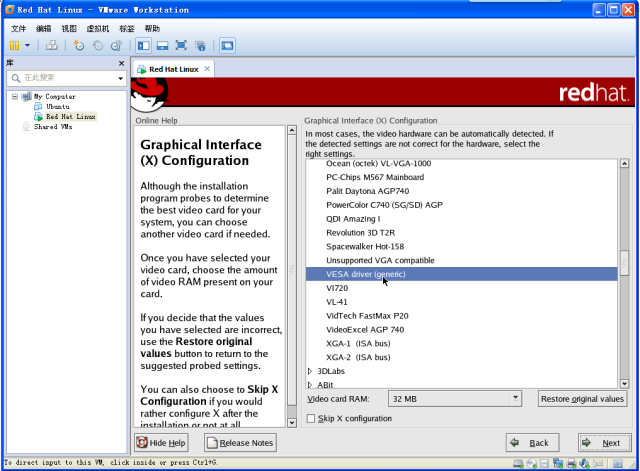Image resolution: width=640 pixels, height=471 pixels.
Task: Select Red Hat Linux in the library tree
Action: [71, 117]
